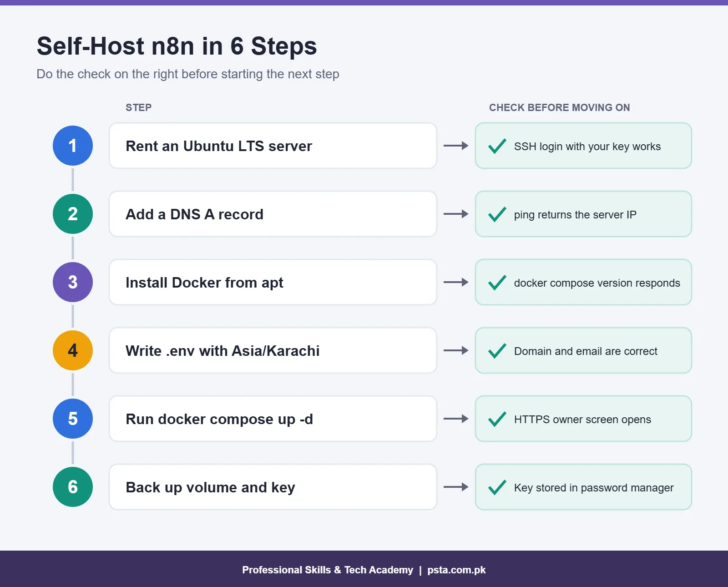728x587 pixels.
Task: Click the checkmark beside Domain and email
Action: tap(497, 350)
